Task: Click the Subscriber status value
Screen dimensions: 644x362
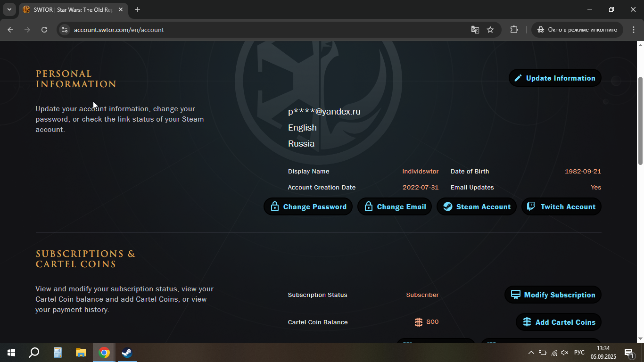Action: point(422,295)
